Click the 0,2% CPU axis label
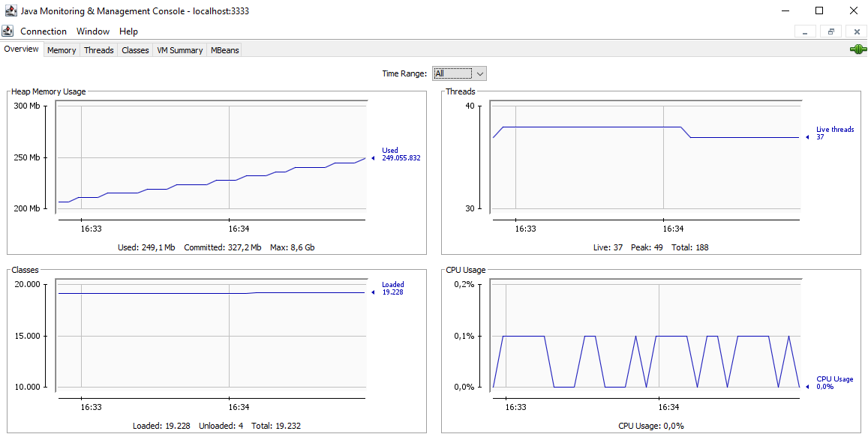This screenshot has height=440, width=868. [464, 285]
